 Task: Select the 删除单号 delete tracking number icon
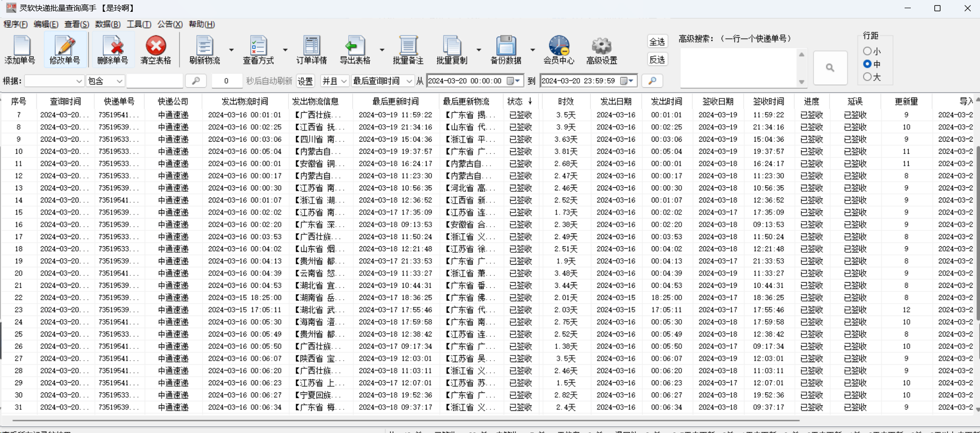[113, 50]
